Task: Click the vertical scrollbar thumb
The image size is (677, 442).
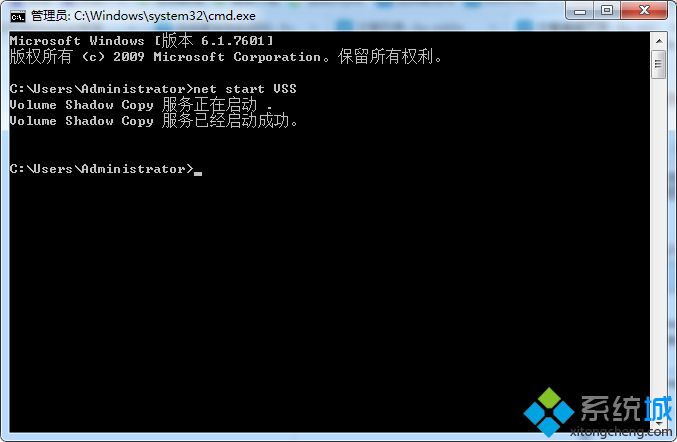Action: click(x=659, y=64)
